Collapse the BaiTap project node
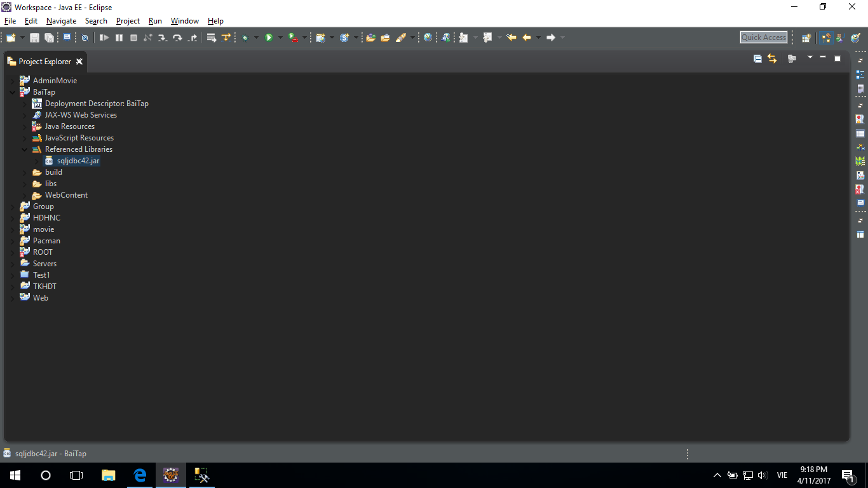868x488 pixels. [12, 92]
